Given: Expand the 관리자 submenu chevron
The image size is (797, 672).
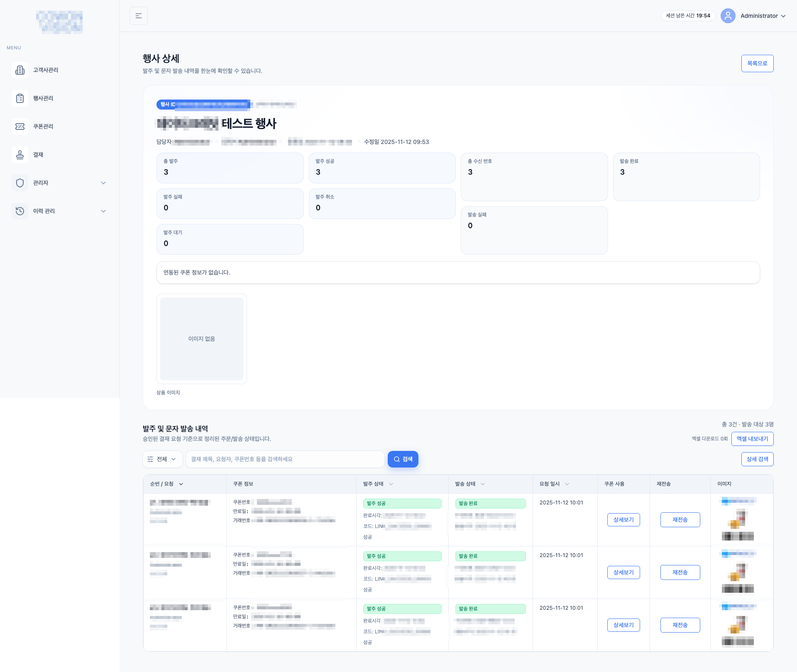Looking at the screenshot, I should (x=103, y=183).
